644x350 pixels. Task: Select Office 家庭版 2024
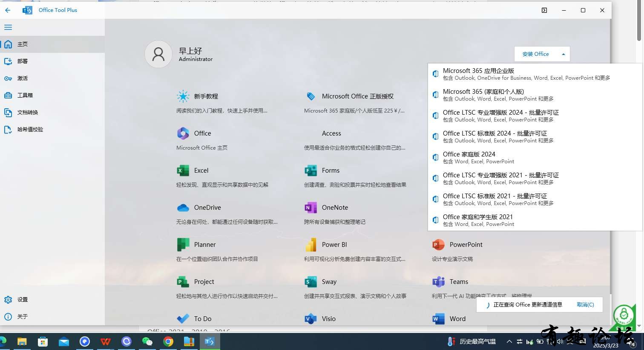[x=535, y=158]
